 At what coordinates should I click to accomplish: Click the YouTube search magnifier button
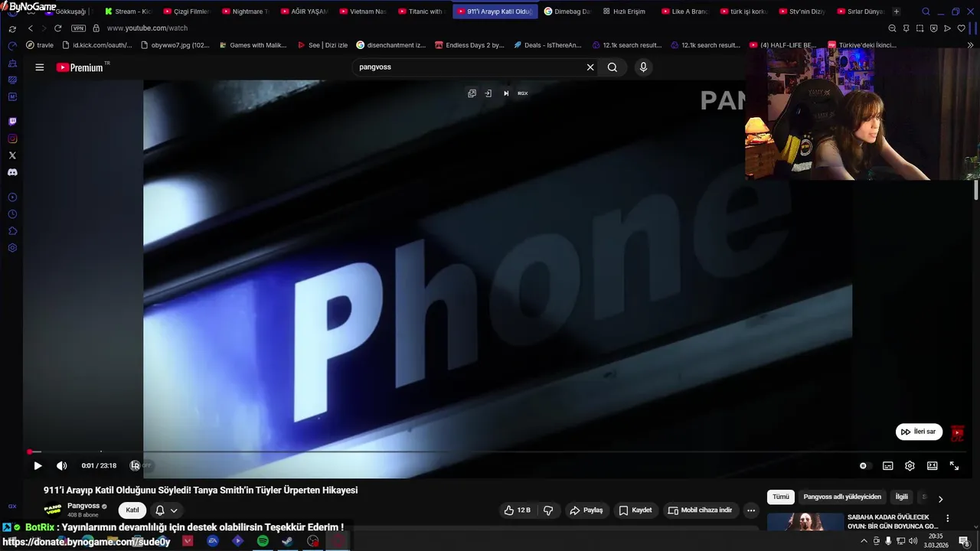tap(612, 67)
